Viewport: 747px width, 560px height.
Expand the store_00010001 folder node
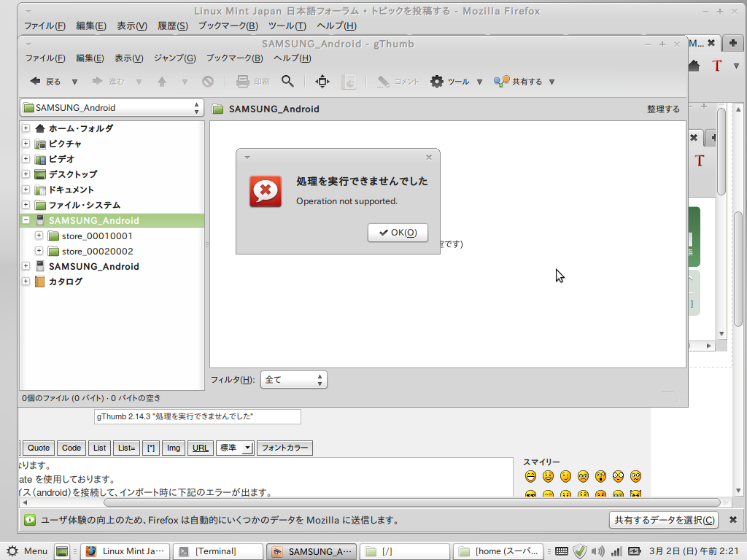point(39,236)
